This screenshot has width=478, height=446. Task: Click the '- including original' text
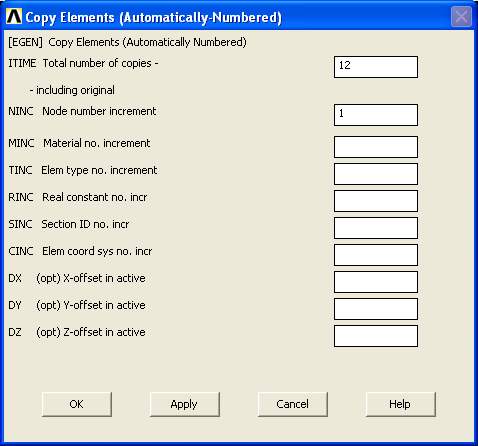(x=72, y=90)
